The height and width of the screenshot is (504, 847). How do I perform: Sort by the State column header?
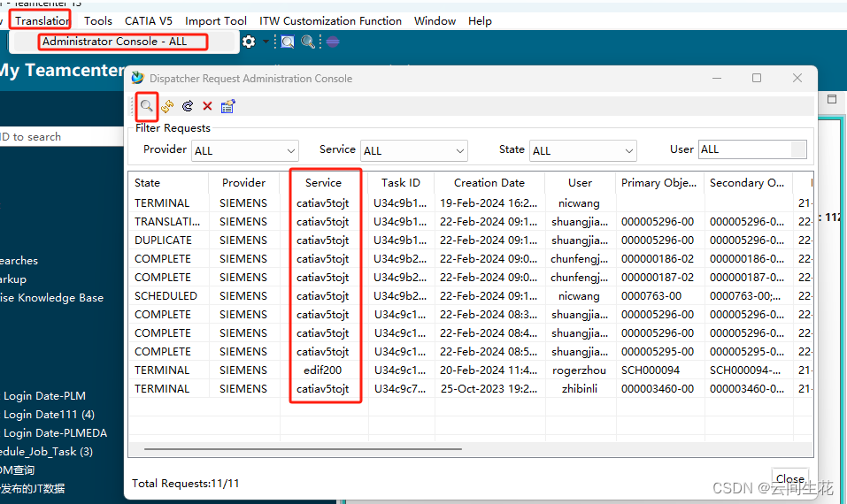coord(167,182)
